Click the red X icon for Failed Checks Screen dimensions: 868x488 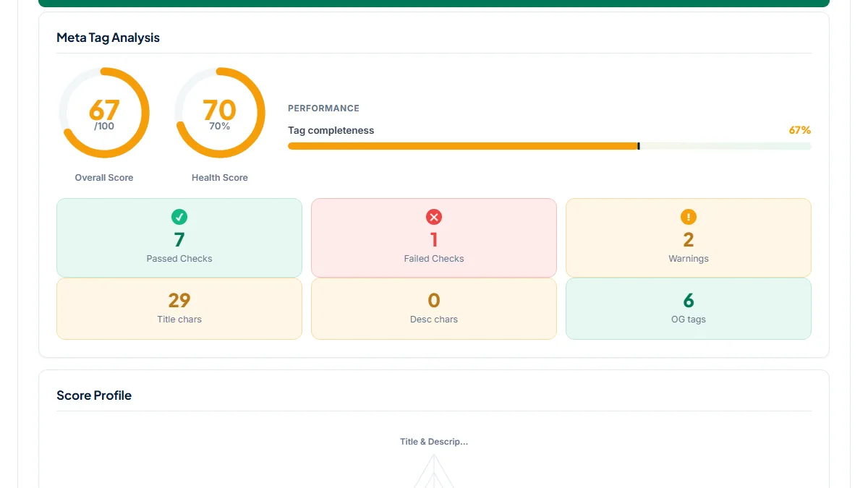coord(434,217)
